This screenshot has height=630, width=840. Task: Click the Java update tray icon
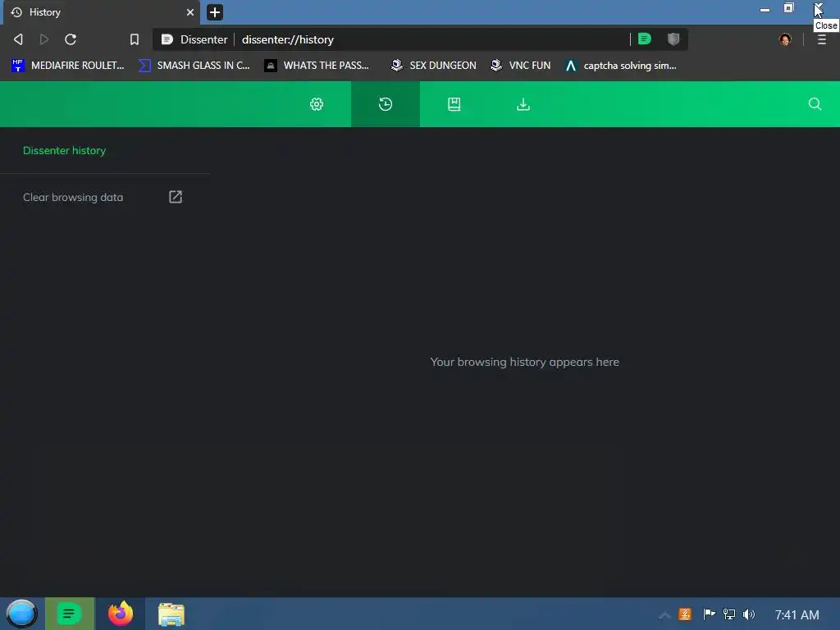(685, 614)
